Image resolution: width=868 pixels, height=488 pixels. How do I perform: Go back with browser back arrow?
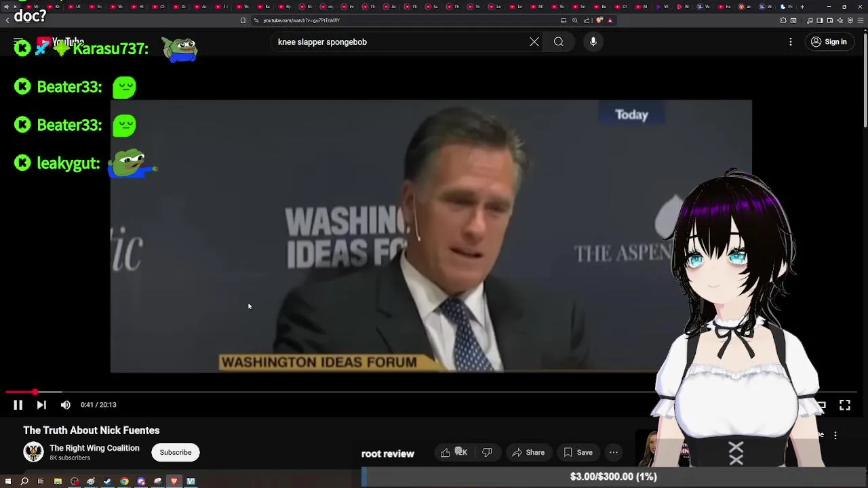tap(7, 20)
